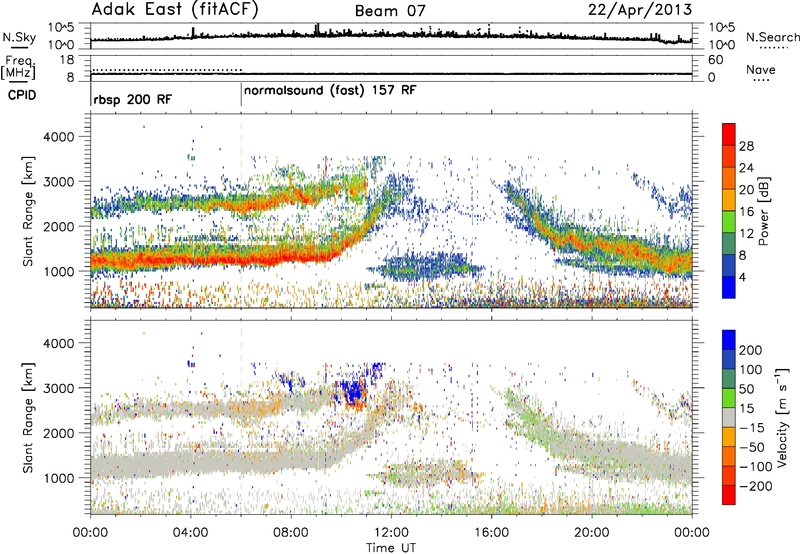The height and width of the screenshot is (554, 800).
Task: Click the dotted Nave line in the frequency panel
Action: click(x=166, y=70)
